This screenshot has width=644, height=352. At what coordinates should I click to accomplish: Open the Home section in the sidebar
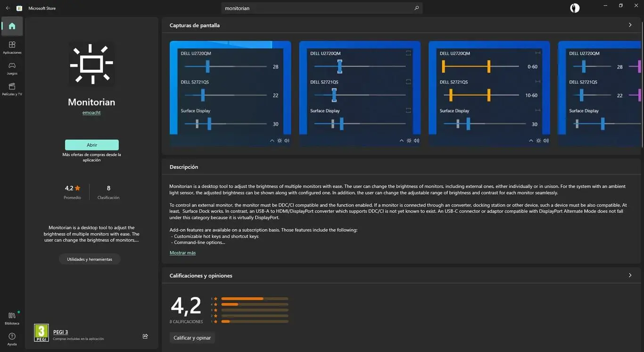[x=12, y=26]
